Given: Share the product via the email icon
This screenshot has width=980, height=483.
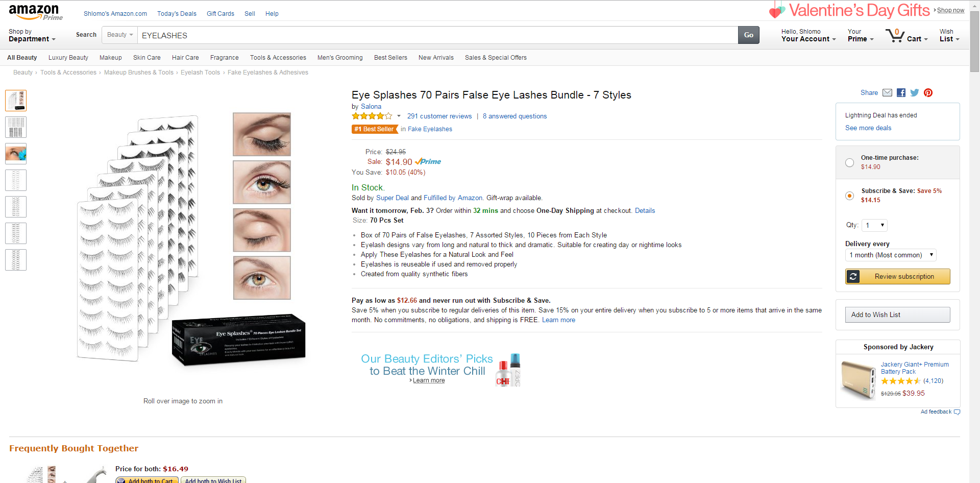Looking at the screenshot, I should [x=887, y=92].
